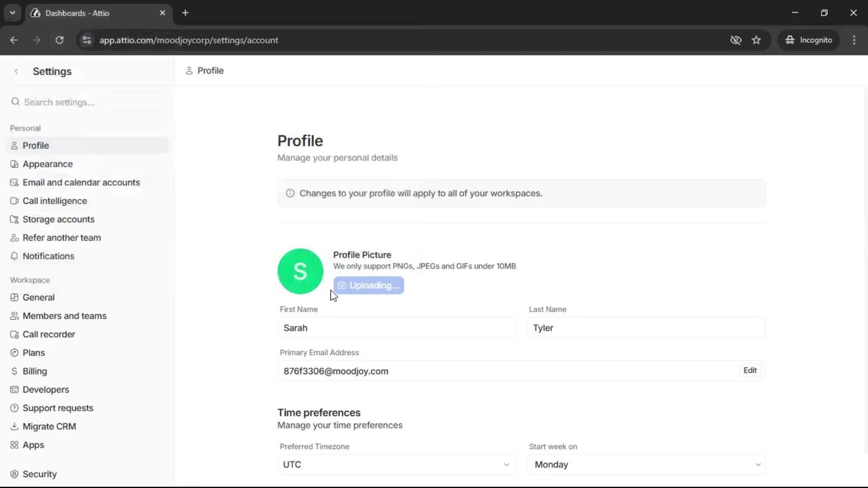
Task: Open the browser tab dropdown arrow
Action: click(x=12, y=13)
